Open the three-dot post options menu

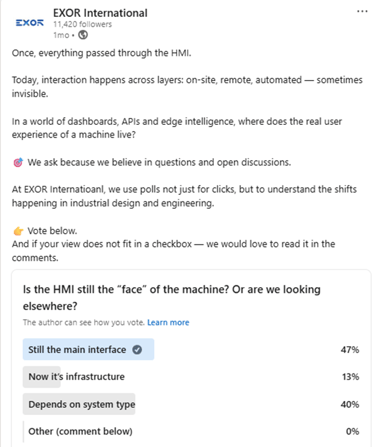pyautogui.click(x=362, y=11)
